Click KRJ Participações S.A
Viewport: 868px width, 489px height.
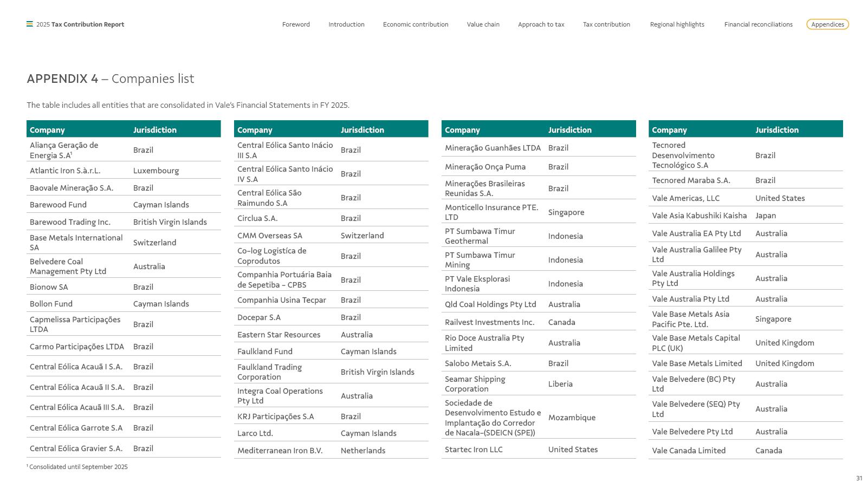coord(276,416)
